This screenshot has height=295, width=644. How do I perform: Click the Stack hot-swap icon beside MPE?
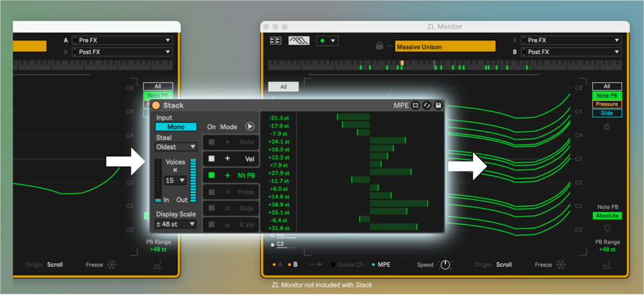point(416,106)
